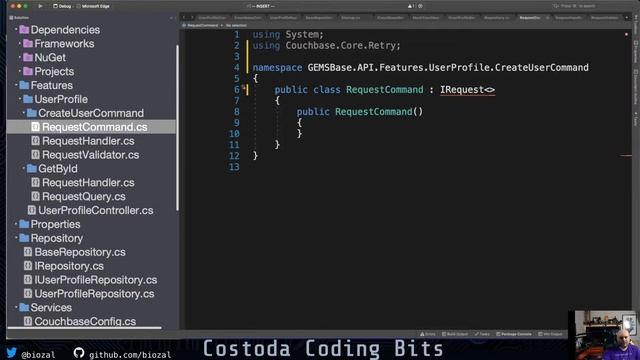Viewport: 640px width, 360px height.
Task: Navigate forward with the tab bar right arrow
Action: [192, 18]
